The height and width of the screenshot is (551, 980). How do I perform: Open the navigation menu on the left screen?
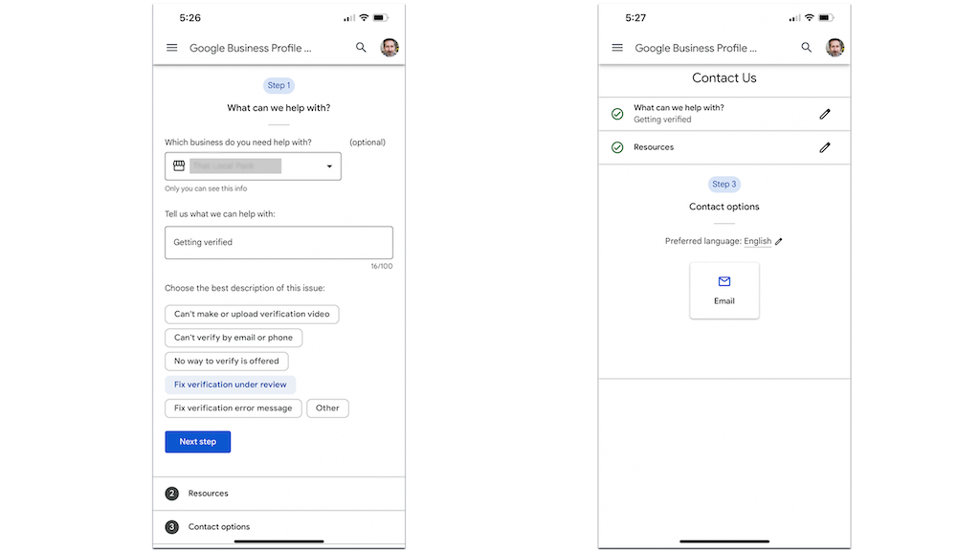[x=171, y=47]
